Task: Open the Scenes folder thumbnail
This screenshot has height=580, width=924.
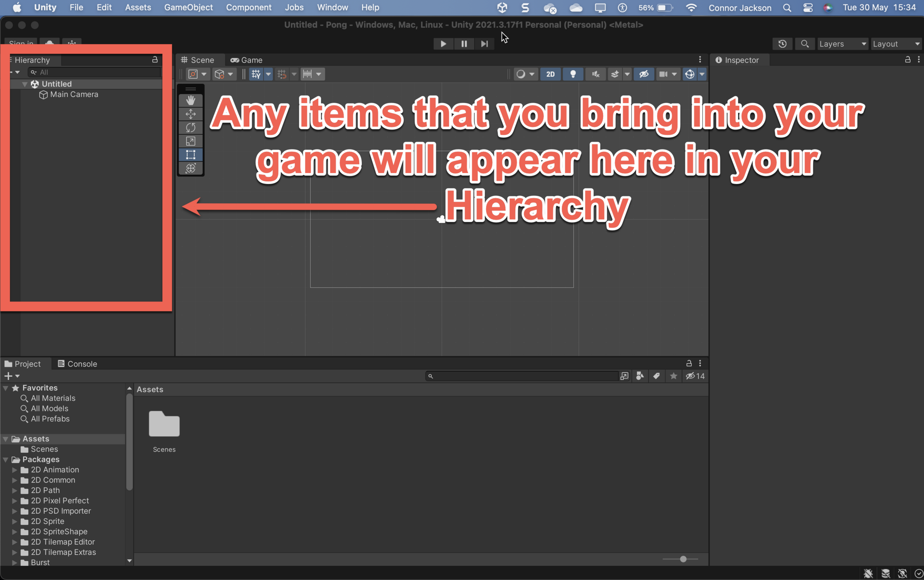Action: (x=164, y=424)
